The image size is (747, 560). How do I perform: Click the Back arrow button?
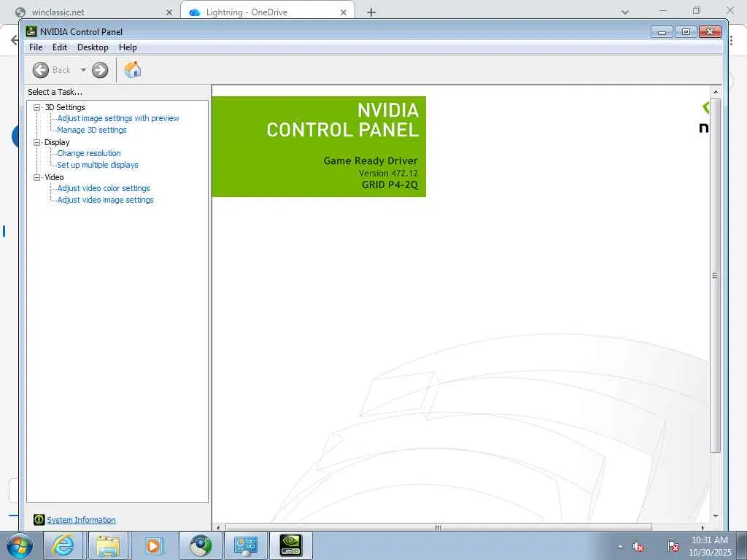tap(41, 70)
